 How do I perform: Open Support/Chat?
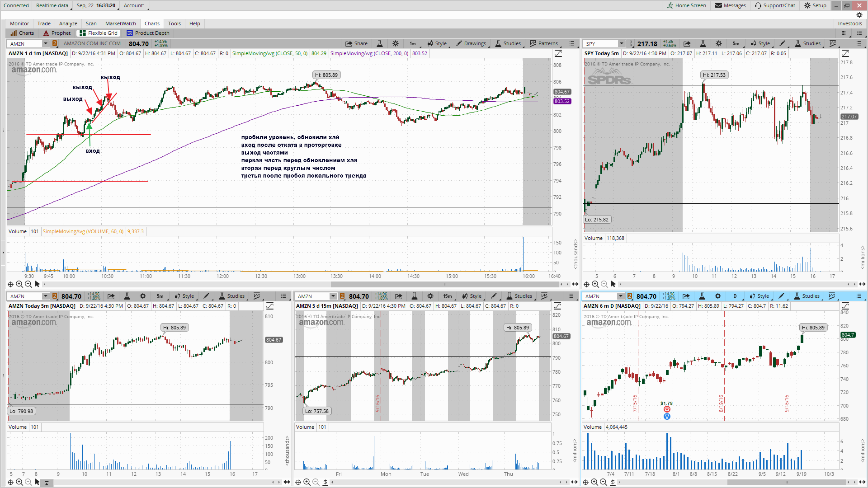[775, 5]
